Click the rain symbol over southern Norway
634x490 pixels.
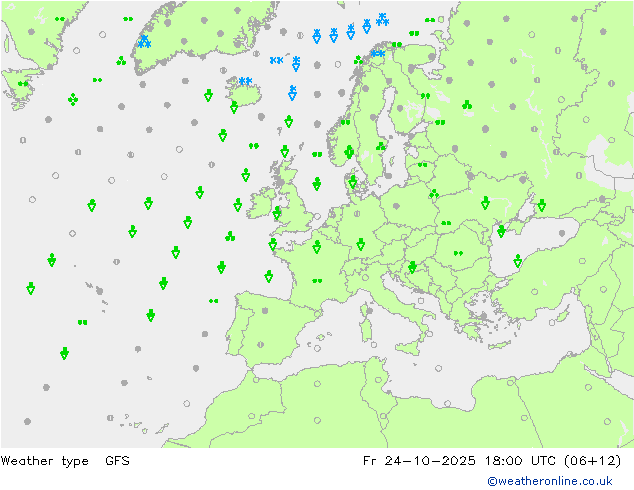(349, 152)
